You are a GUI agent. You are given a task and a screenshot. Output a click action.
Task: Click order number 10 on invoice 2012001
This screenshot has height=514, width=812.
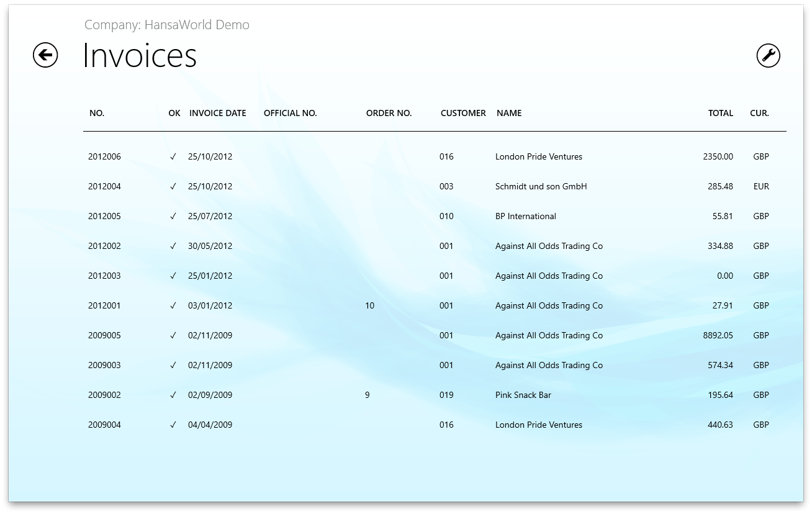pos(369,306)
